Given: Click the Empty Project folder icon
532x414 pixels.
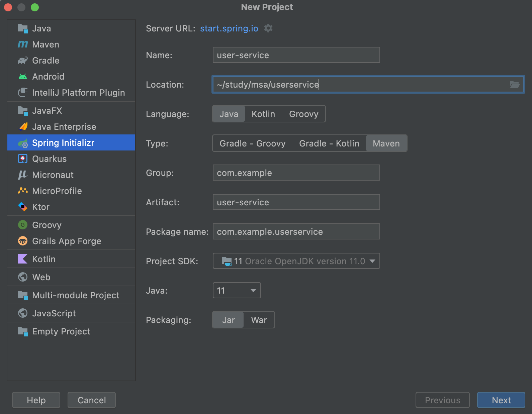Looking at the screenshot, I should (x=23, y=331).
